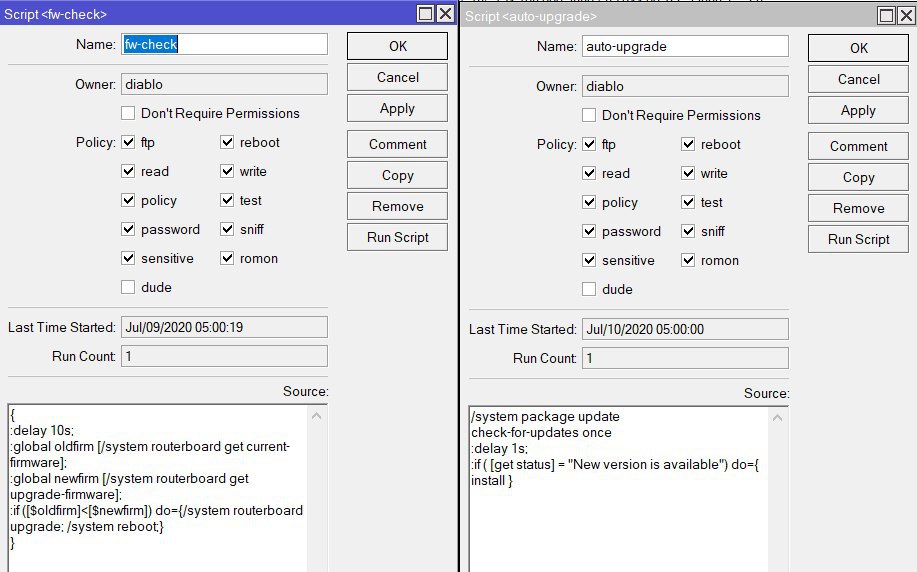Add a Comment to fw-check script

tap(398, 144)
